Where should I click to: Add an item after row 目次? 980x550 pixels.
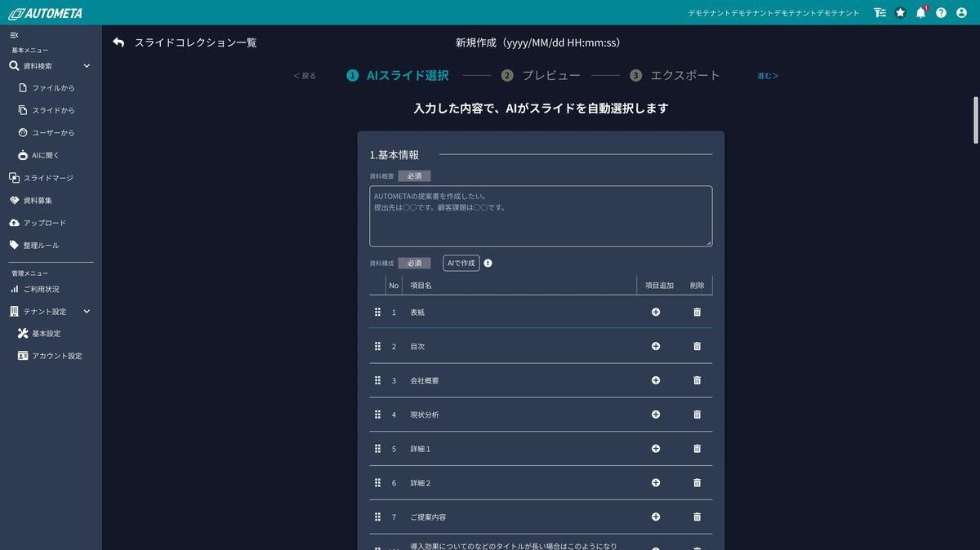[656, 346]
